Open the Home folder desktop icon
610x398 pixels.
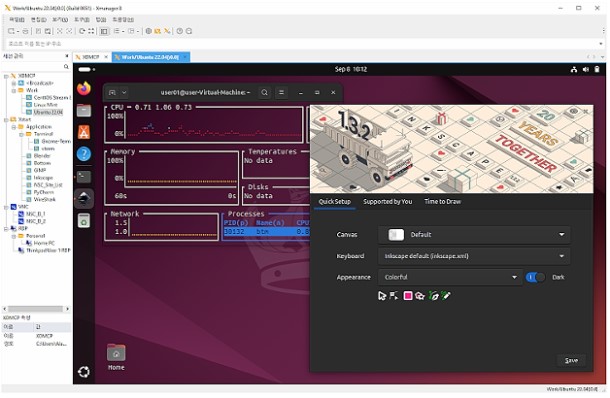coord(116,357)
